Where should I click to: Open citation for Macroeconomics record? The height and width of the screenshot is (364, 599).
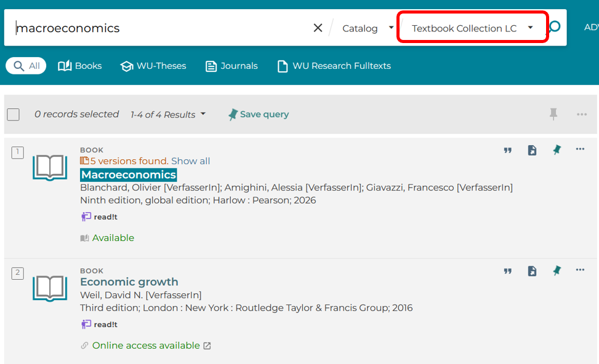[x=507, y=150]
